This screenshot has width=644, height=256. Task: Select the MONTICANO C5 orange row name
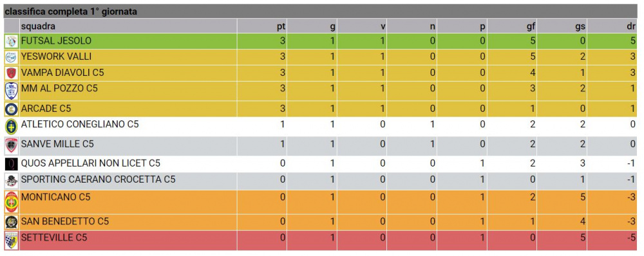click(55, 197)
